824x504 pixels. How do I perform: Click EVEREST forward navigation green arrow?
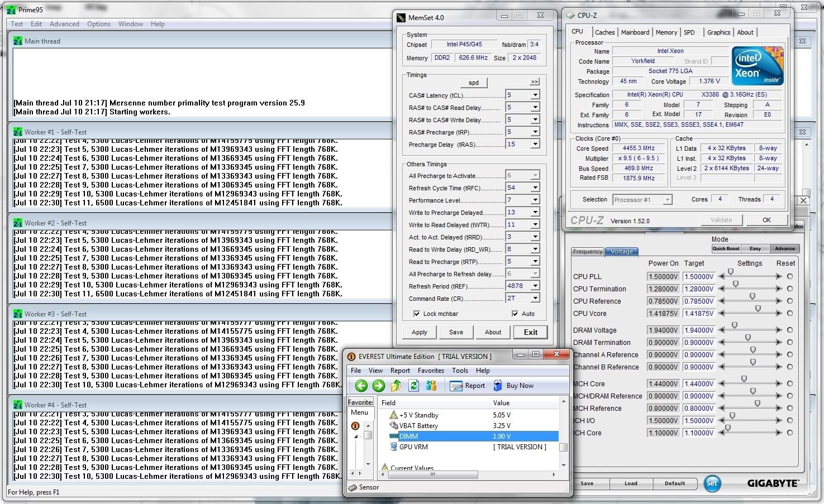tap(379, 386)
